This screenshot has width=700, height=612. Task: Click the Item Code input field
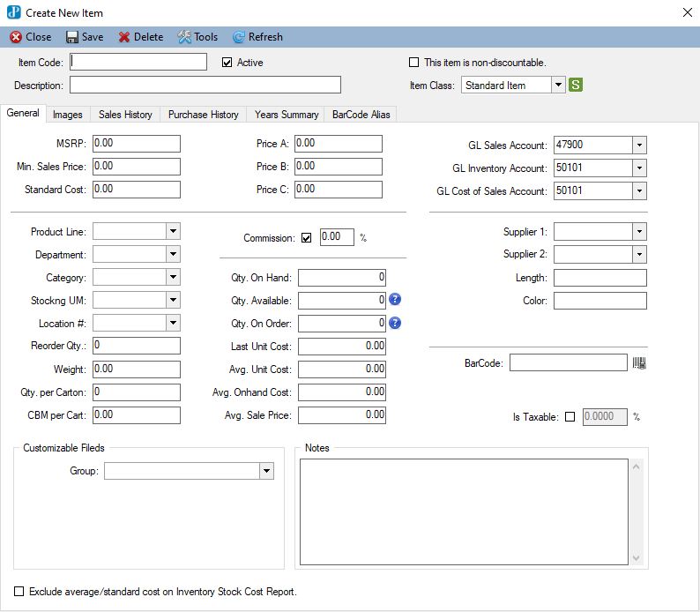(138, 62)
